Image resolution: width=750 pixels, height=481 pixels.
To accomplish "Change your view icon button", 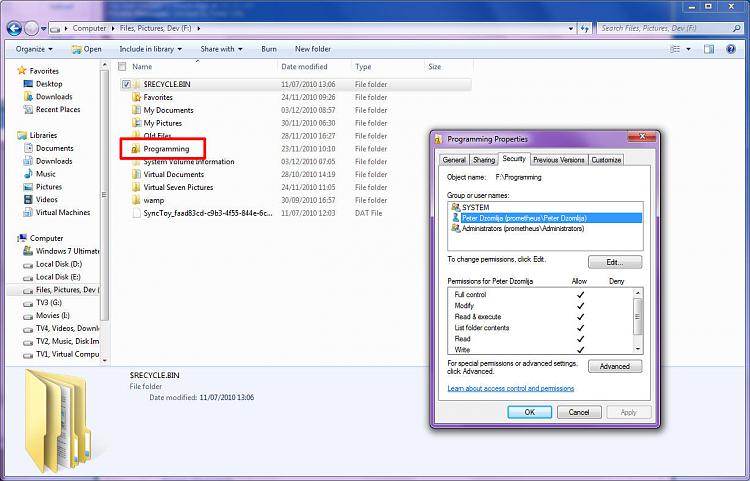I will point(675,49).
